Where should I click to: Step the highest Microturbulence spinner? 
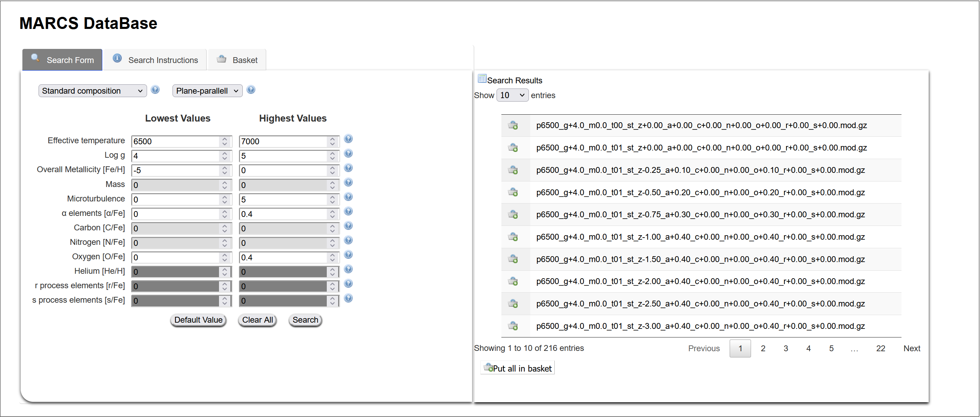tap(333, 199)
